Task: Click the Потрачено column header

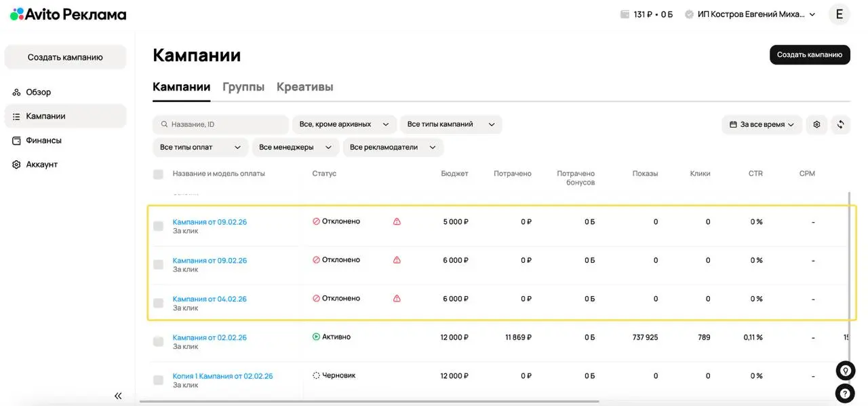Action: [x=513, y=174]
